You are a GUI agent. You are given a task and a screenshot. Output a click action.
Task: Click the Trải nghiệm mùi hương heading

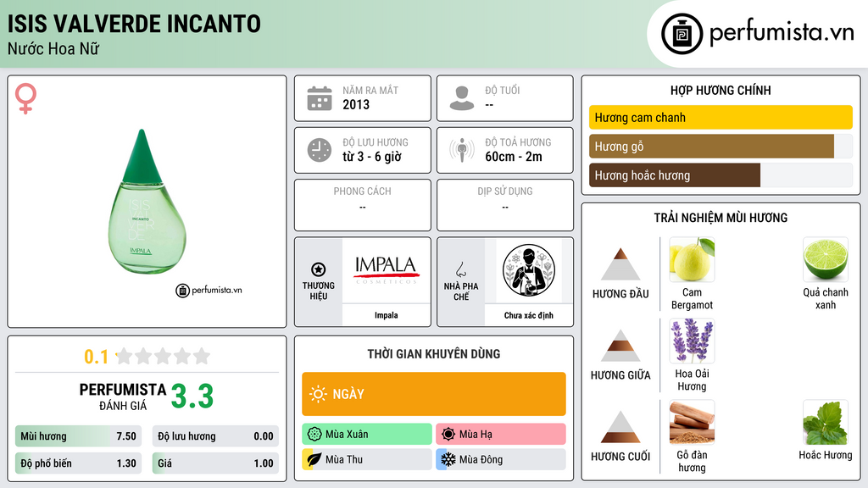721,218
